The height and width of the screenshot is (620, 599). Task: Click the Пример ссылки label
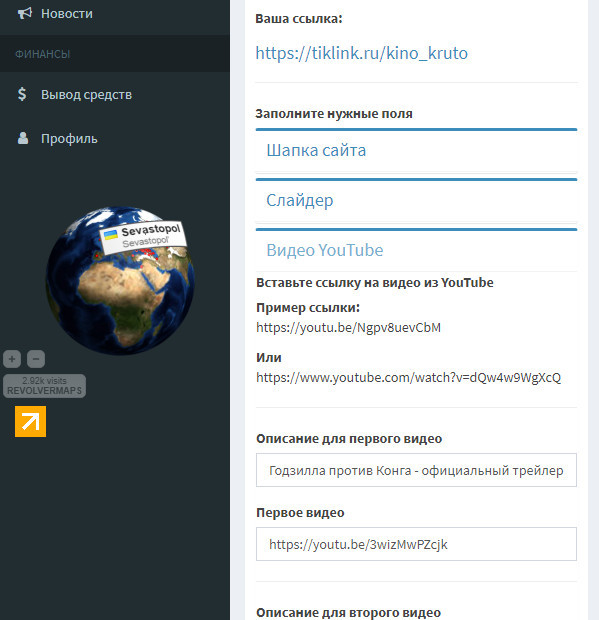tap(308, 308)
